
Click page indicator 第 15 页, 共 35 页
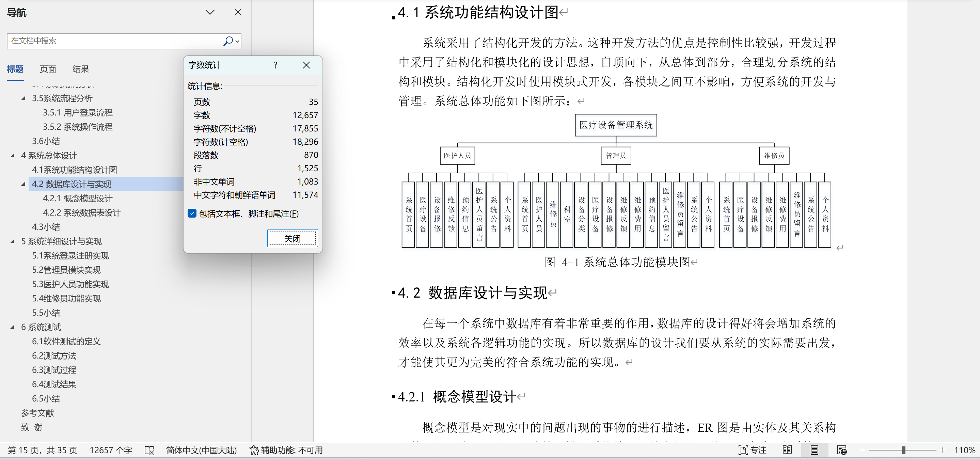click(43, 450)
